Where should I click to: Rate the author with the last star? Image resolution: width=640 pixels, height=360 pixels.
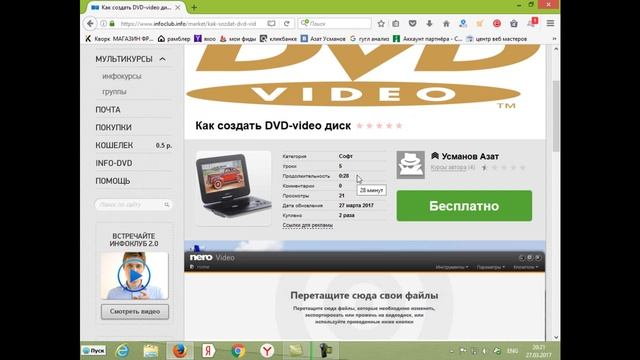[523, 167]
